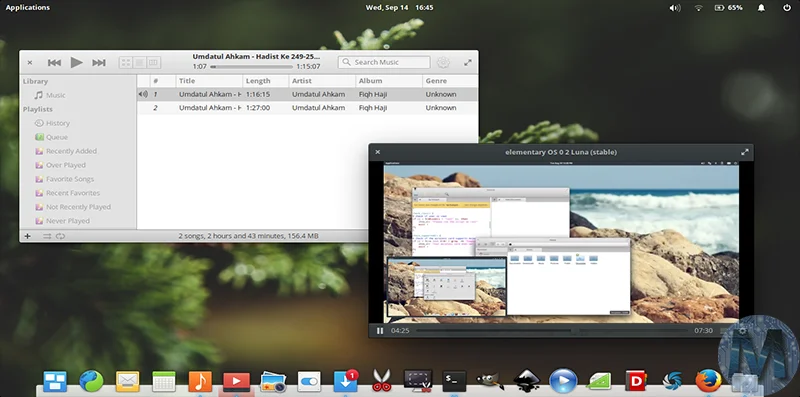Screen dimensions: 800x397
Task: Launch Inkscape from the dock
Action: (x=527, y=381)
